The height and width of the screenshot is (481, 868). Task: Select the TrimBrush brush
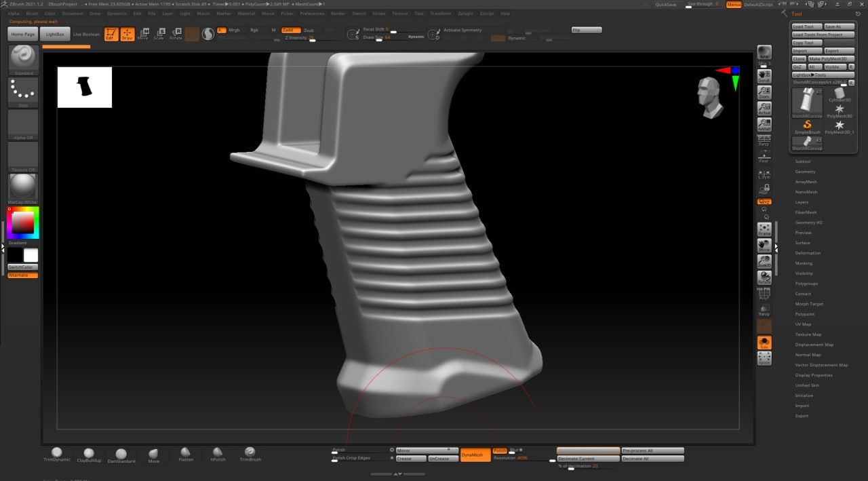250,455
